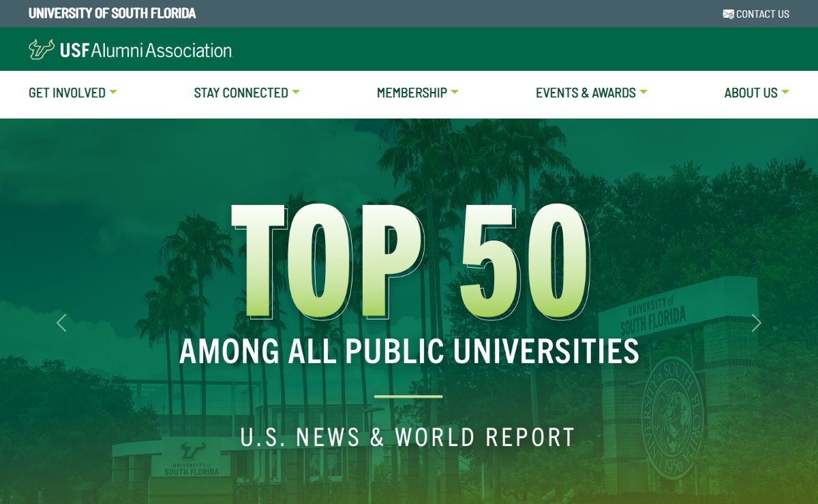The image size is (818, 504).
Task: Click the USF bull logo icon
Action: tap(42, 49)
